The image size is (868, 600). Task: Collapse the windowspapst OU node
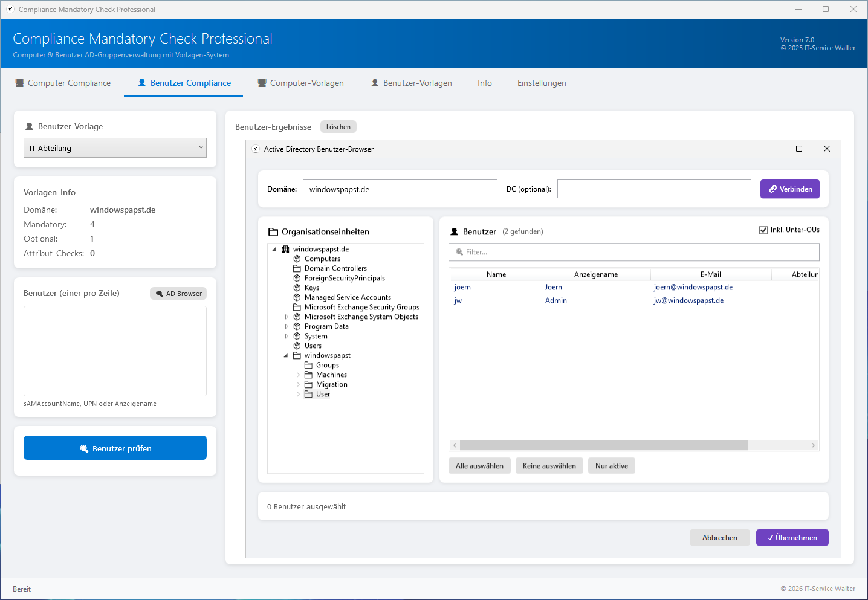pyautogui.click(x=286, y=355)
